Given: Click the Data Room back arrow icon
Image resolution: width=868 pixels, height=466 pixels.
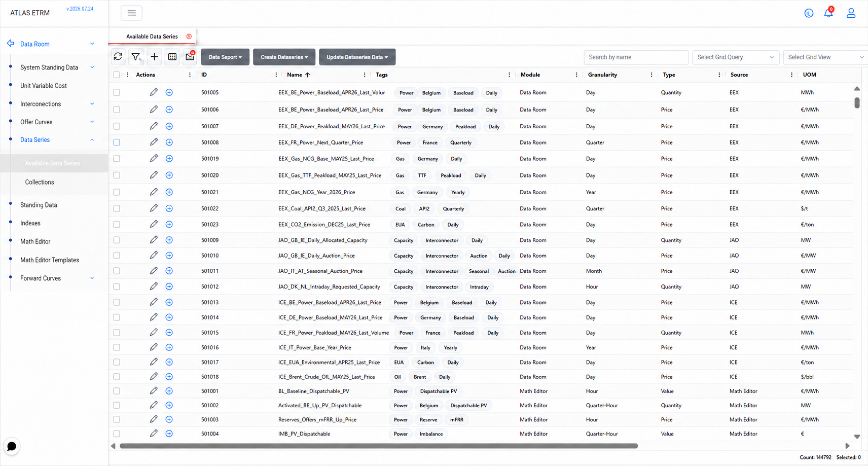Looking at the screenshot, I should [x=11, y=44].
